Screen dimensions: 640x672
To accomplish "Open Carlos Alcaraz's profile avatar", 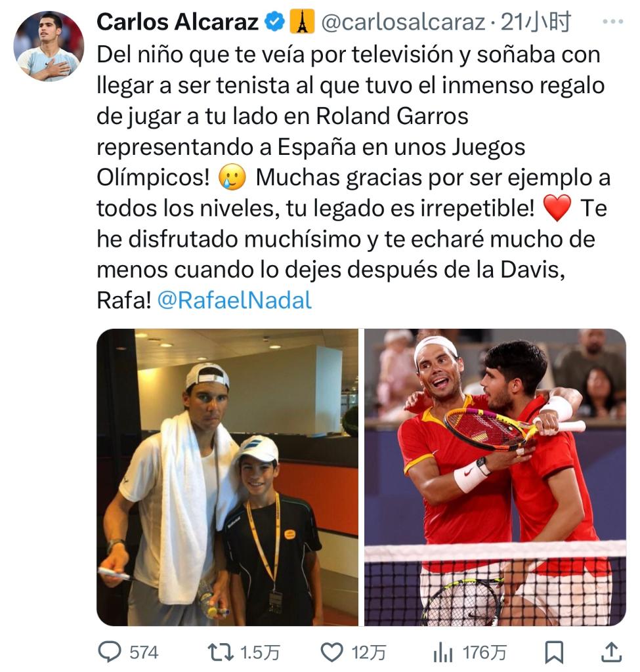I will point(49,47).
